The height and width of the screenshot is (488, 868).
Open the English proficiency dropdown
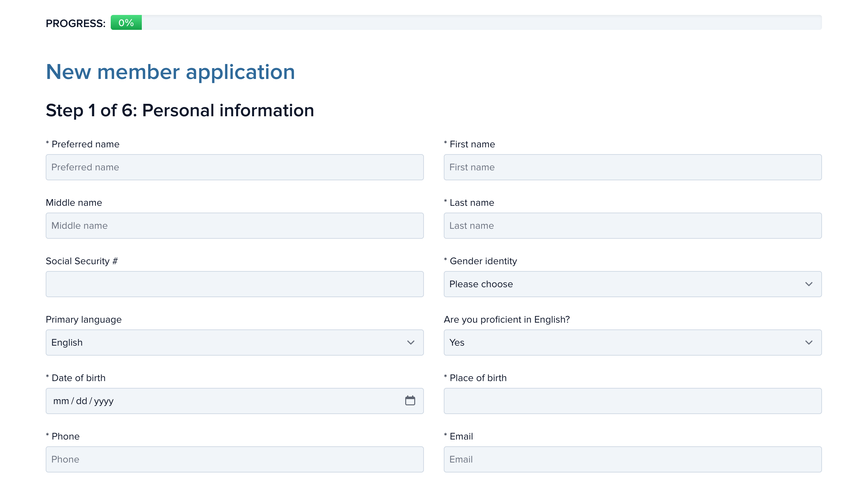[x=633, y=342]
